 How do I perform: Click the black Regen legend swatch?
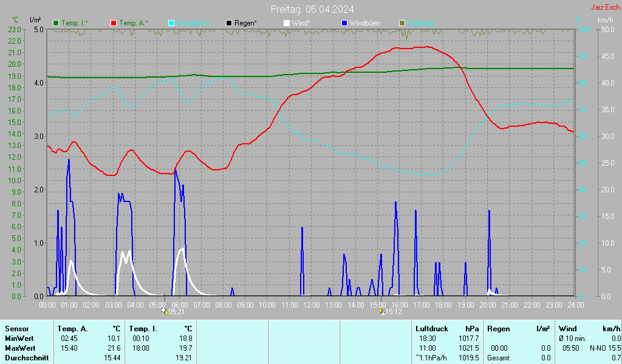coord(229,24)
